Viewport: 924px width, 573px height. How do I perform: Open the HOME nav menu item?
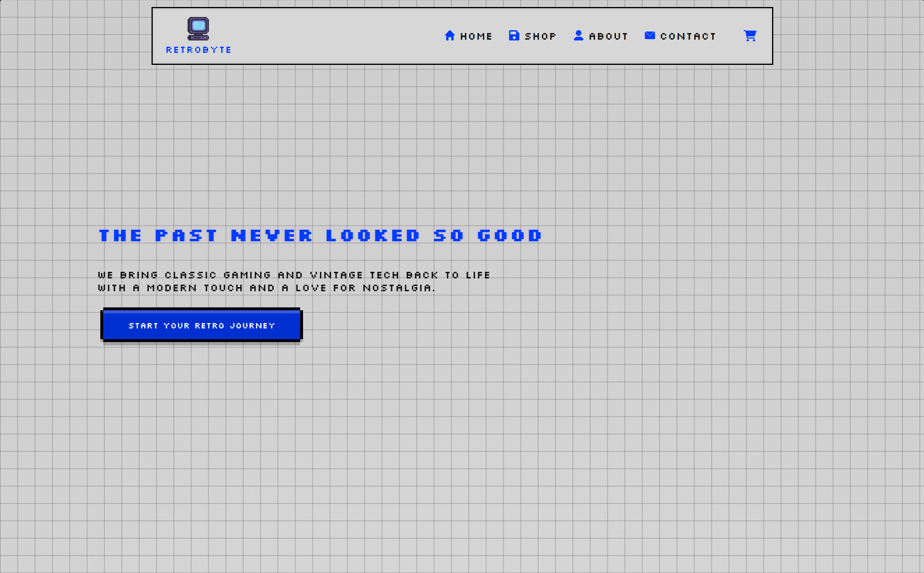click(x=476, y=36)
